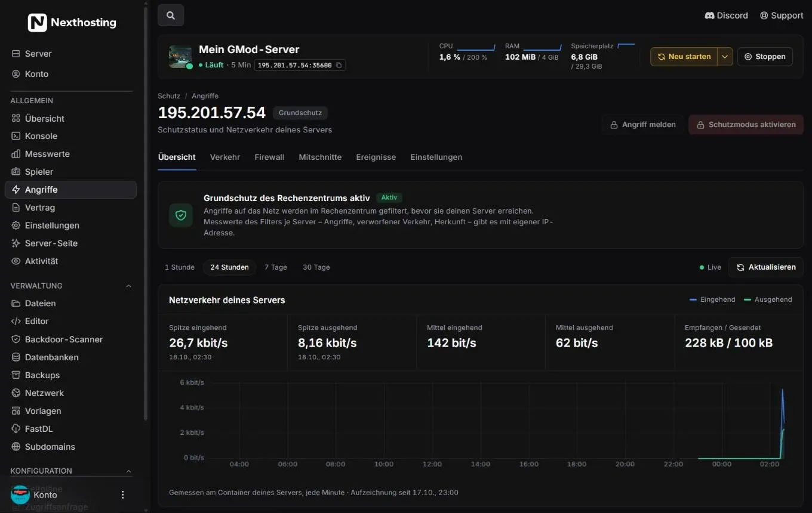812x513 pixels.
Task: Click the GMod server thumbnail image
Action: tap(180, 57)
